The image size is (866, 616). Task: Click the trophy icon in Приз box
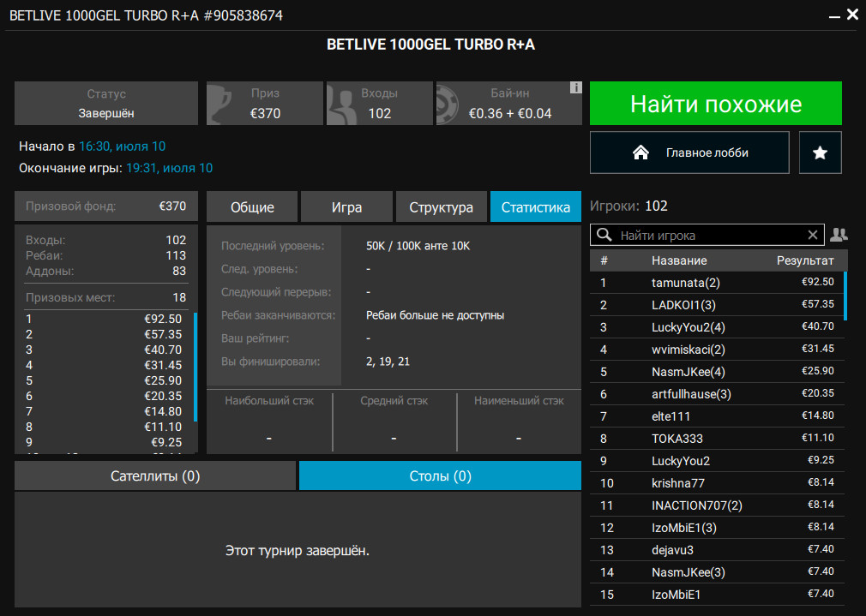[220, 104]
